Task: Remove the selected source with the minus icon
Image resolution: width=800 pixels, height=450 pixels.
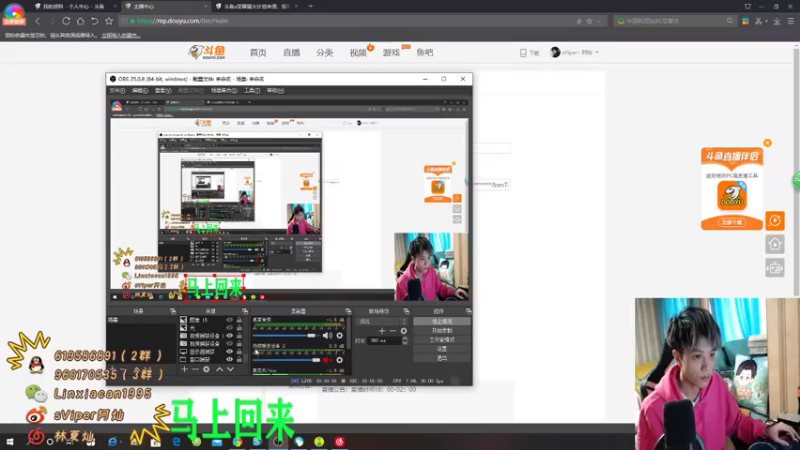Action: tap(195, 369)
